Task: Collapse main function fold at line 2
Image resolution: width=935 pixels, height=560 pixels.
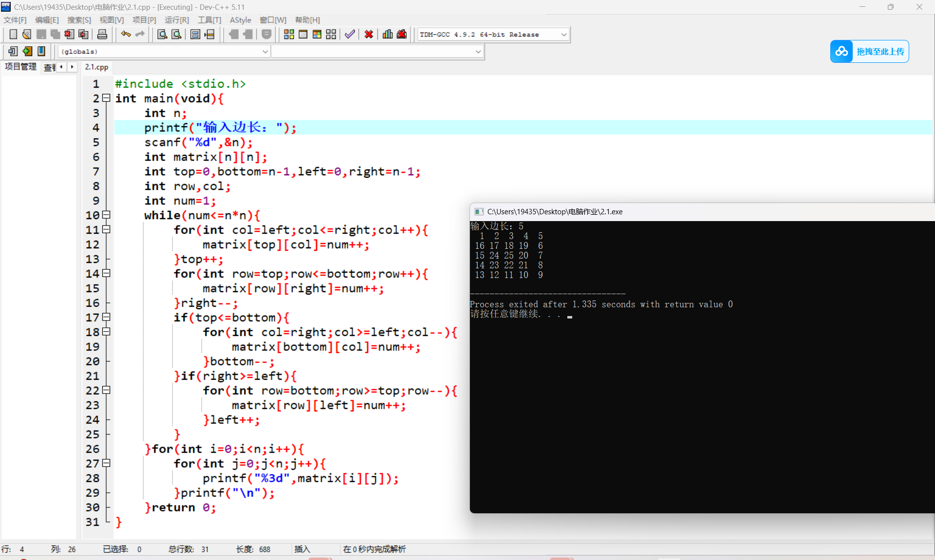Action: pos(106,98)
